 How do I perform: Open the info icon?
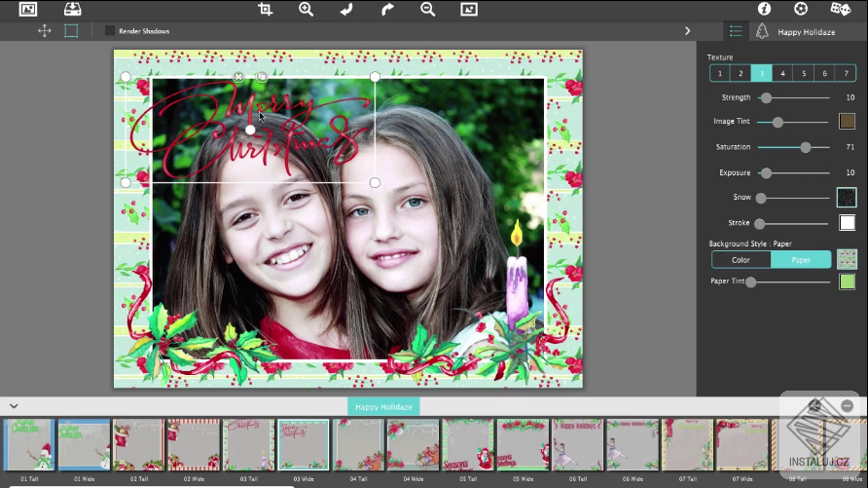pyautogui.click(x=764, y=9)
